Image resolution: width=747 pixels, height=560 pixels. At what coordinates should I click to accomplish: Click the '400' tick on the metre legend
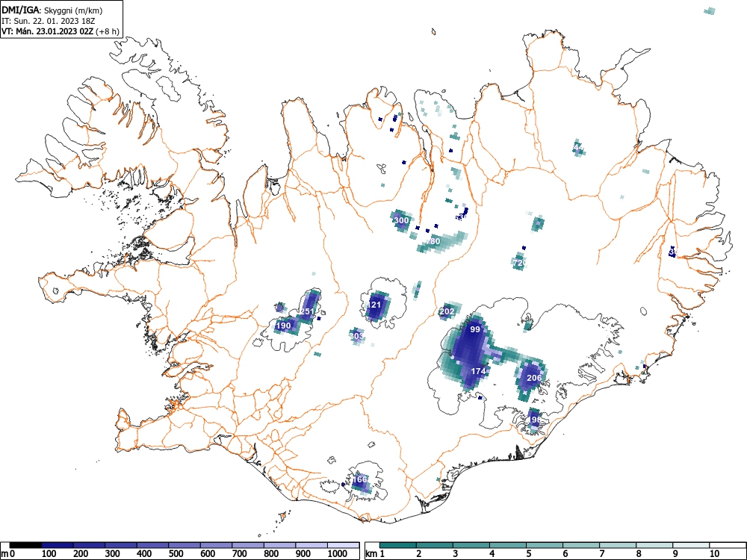[x=144, y=554]
